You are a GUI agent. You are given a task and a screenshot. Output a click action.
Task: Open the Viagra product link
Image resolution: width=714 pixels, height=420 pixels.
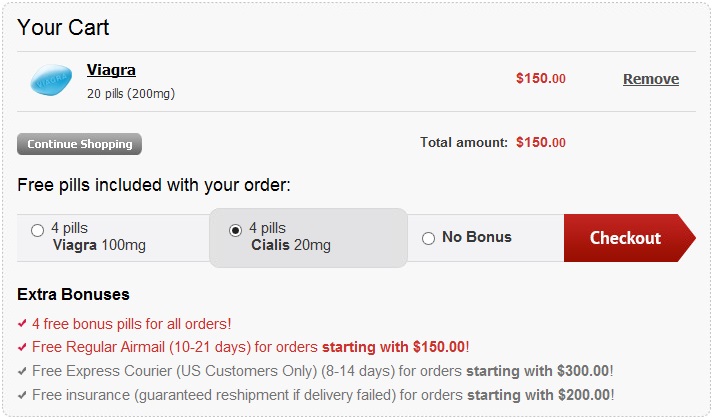pyautogui.click(x=111, y=70)
